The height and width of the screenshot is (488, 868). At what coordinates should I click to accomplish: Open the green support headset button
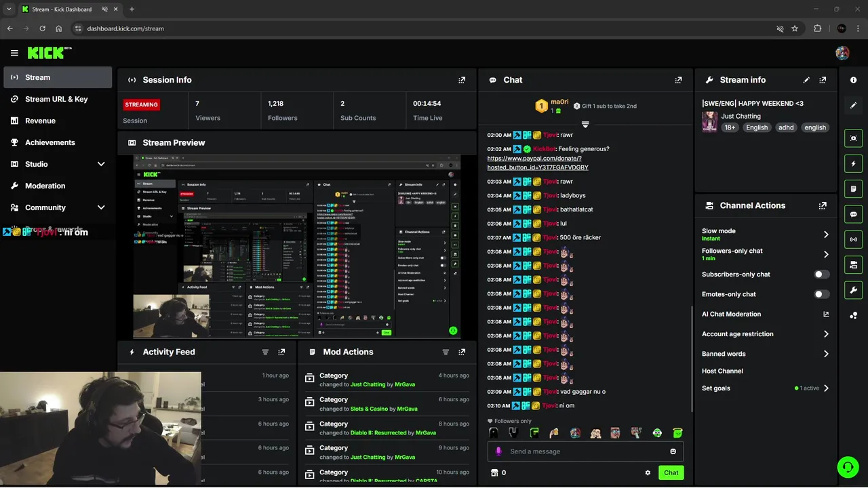[x=848, y=467]
